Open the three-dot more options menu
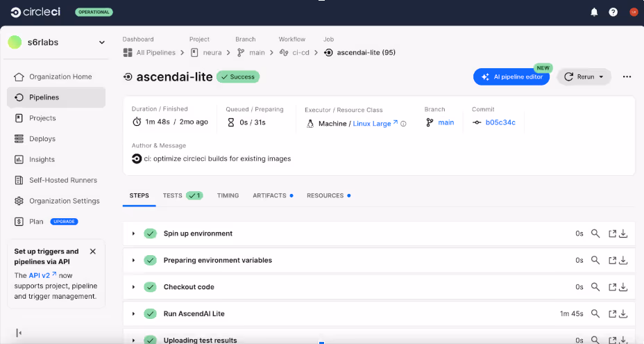 [x=627, y=77]
